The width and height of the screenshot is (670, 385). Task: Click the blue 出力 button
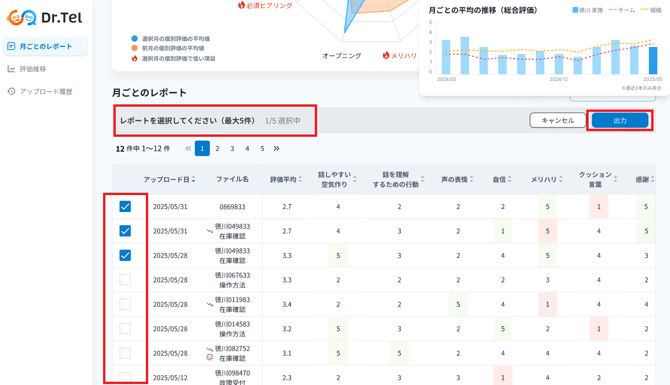[620, 120]
